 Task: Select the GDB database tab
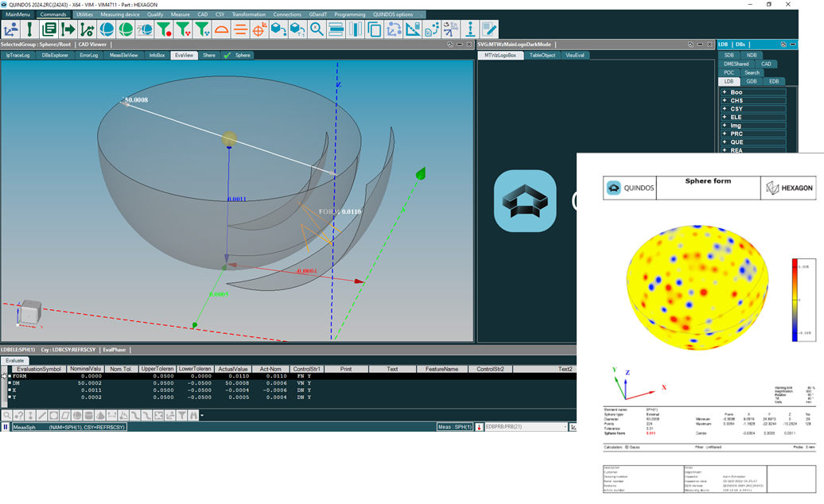point(752,81)
